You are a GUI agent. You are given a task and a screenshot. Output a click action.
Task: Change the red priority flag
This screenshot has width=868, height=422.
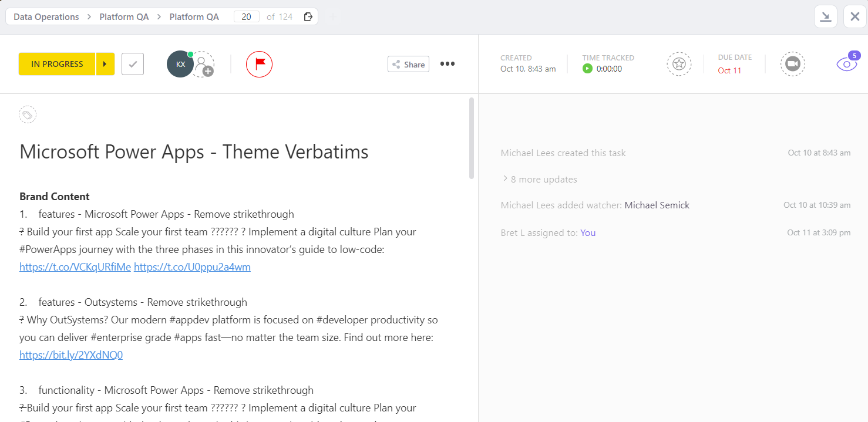click(259, 64)
